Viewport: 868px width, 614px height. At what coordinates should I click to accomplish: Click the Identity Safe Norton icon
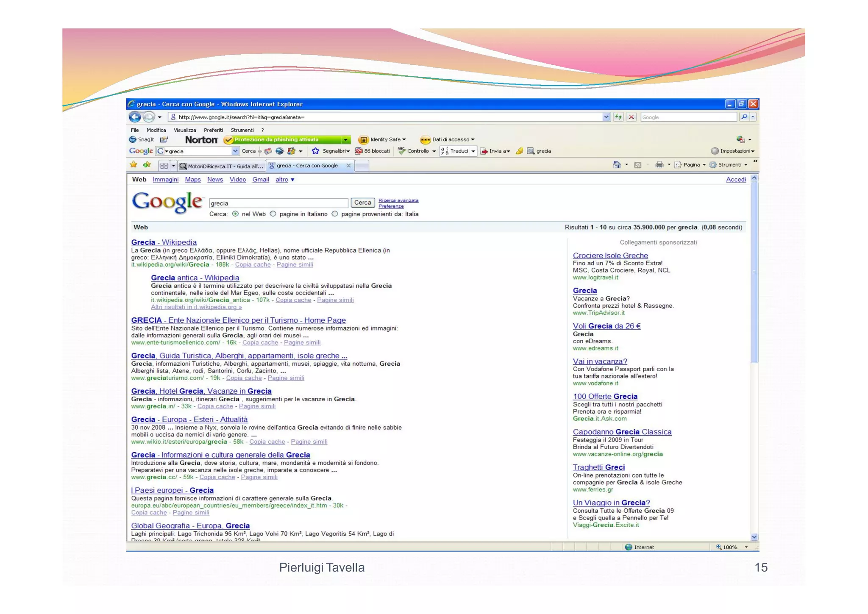[363, 139]
